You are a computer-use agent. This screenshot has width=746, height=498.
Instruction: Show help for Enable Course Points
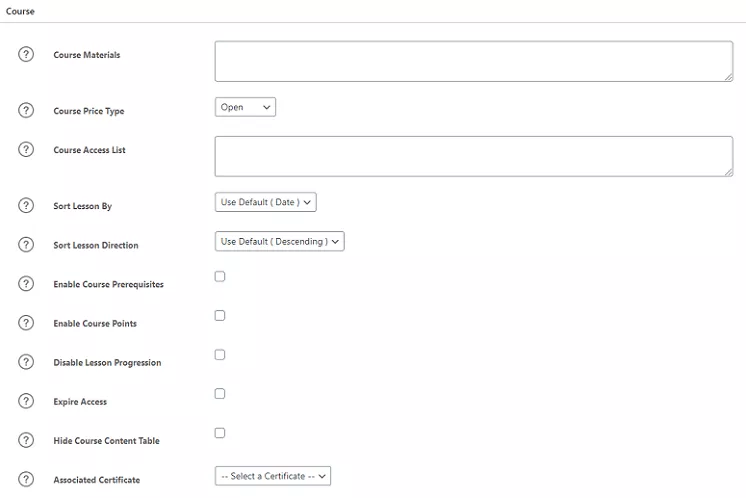27,322
